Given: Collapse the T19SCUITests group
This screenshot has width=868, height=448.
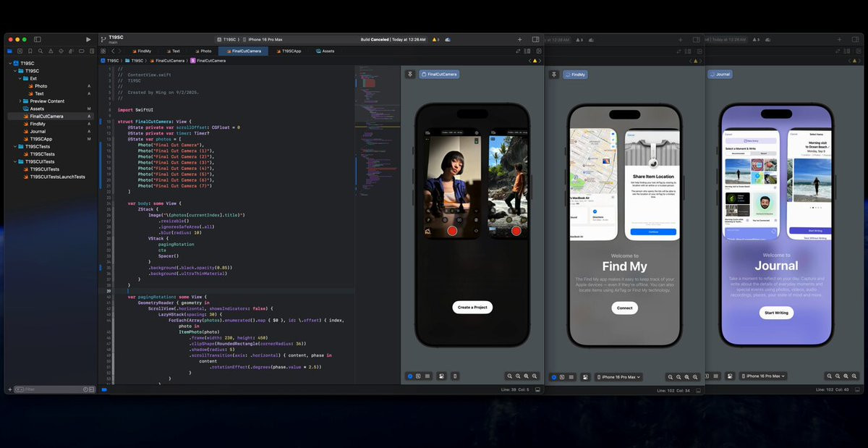Looking at the screenshot, I should [16, 161].
